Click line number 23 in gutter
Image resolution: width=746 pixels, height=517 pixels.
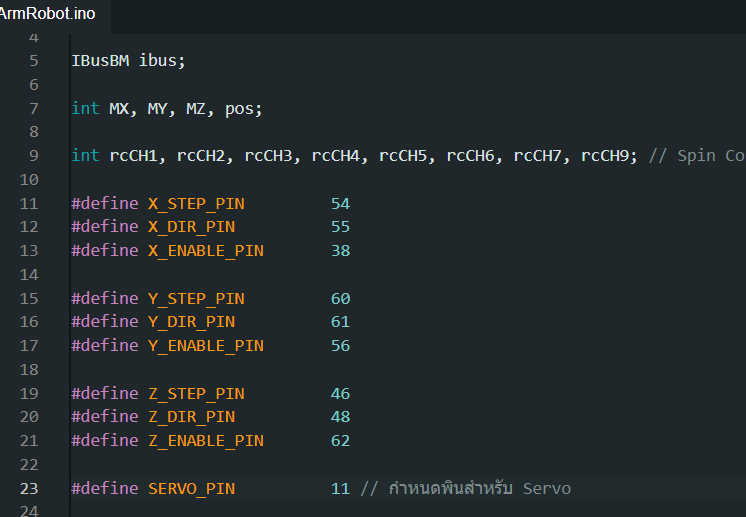click(x=29, y=488)
